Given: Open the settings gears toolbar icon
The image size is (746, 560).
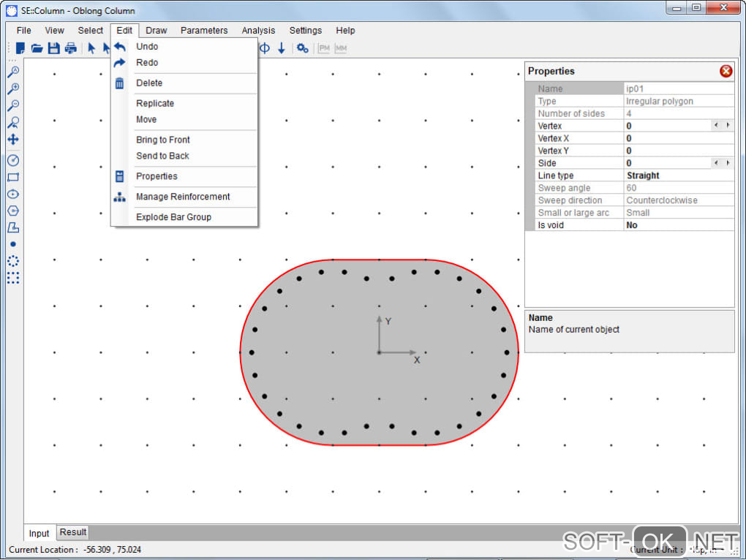Looking at the screenshot, I should (x=302, y=48).
